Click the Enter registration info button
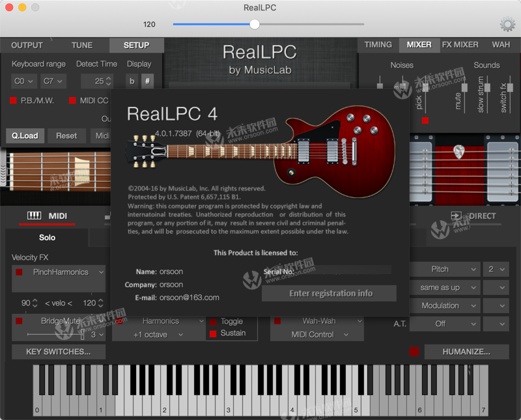521x420 pixels. click(329, 294)
